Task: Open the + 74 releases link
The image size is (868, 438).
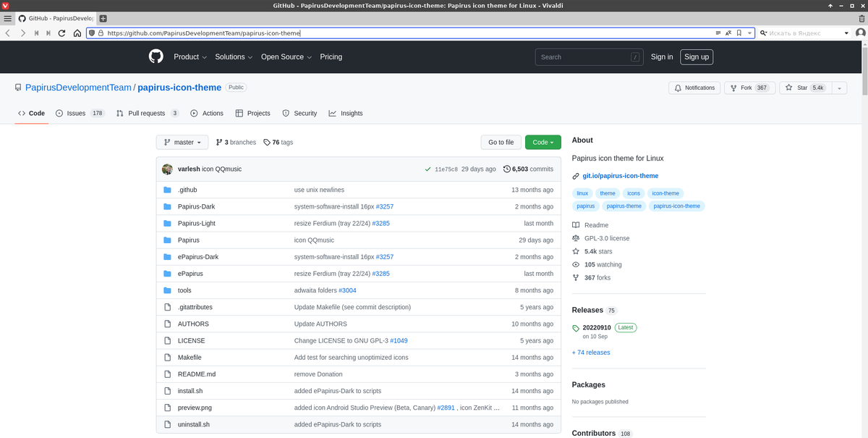Action: tap(591, 353)
